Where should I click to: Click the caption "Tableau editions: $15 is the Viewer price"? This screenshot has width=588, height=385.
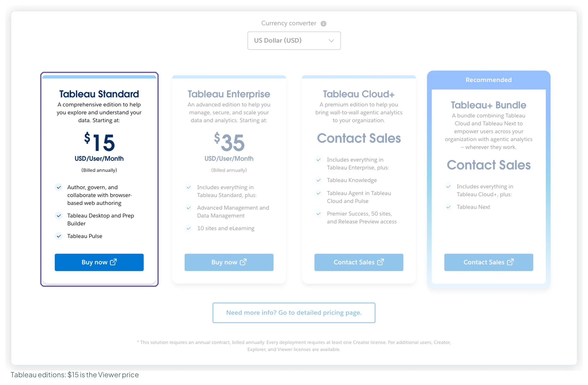coord(75,375)
